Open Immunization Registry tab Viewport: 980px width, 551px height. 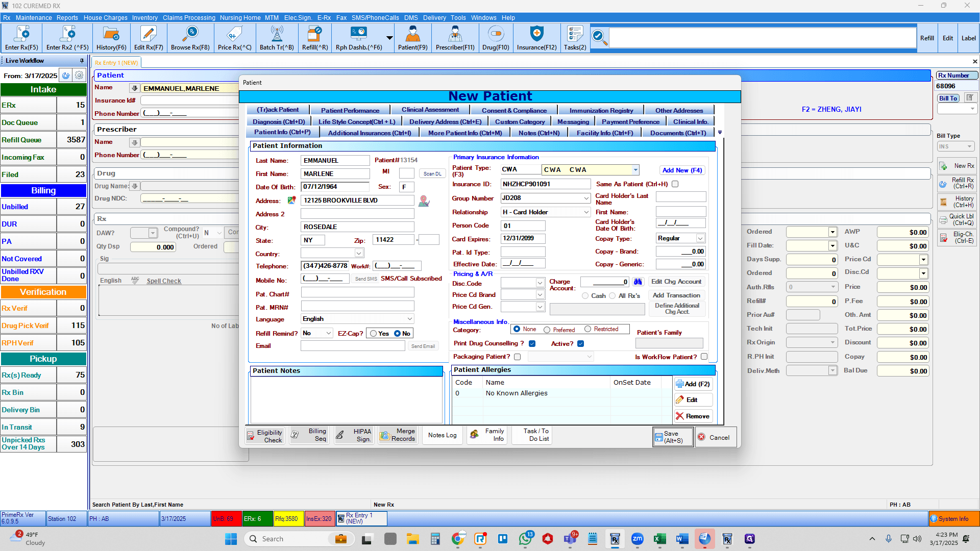[601, 110]
